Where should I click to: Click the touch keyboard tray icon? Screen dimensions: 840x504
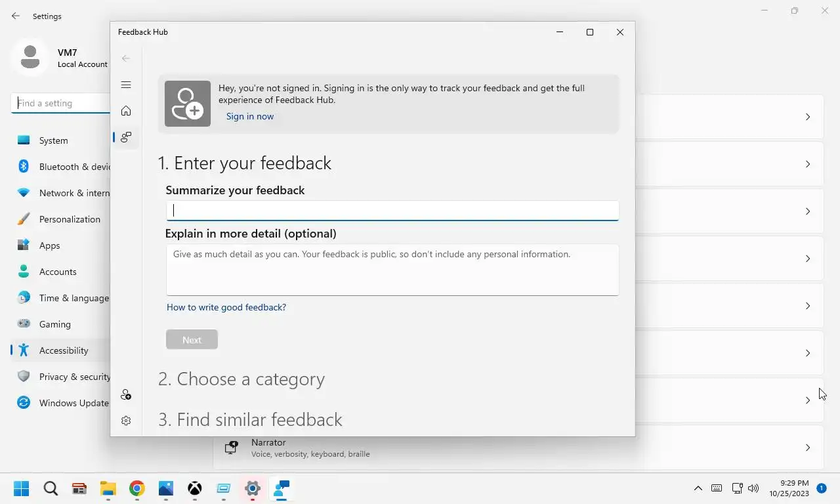click(x=717, y=488)
